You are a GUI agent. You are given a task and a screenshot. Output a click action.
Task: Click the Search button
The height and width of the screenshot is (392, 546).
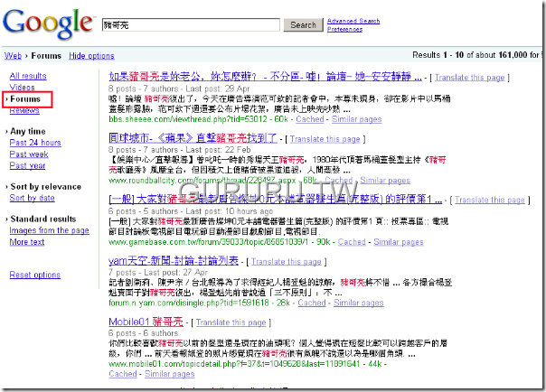pos(303,25)
